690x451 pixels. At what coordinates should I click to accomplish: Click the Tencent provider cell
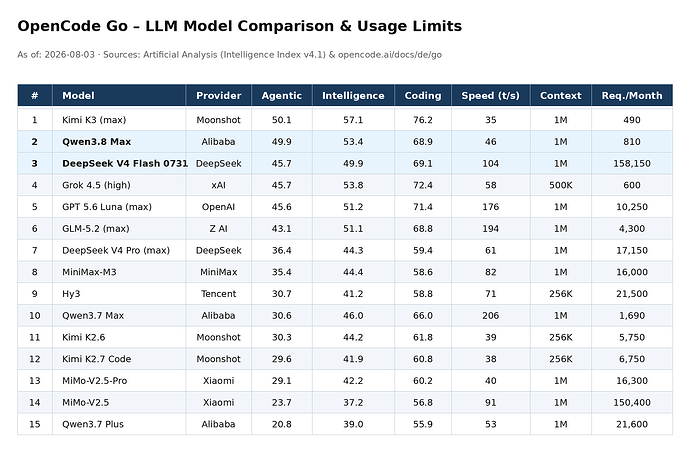tap(218, 294)
